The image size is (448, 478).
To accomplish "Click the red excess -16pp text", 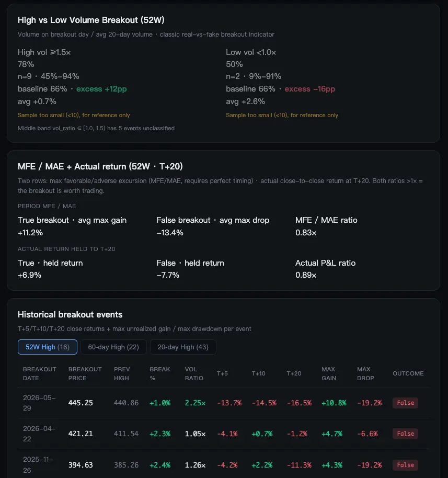I will coord(309,89).
